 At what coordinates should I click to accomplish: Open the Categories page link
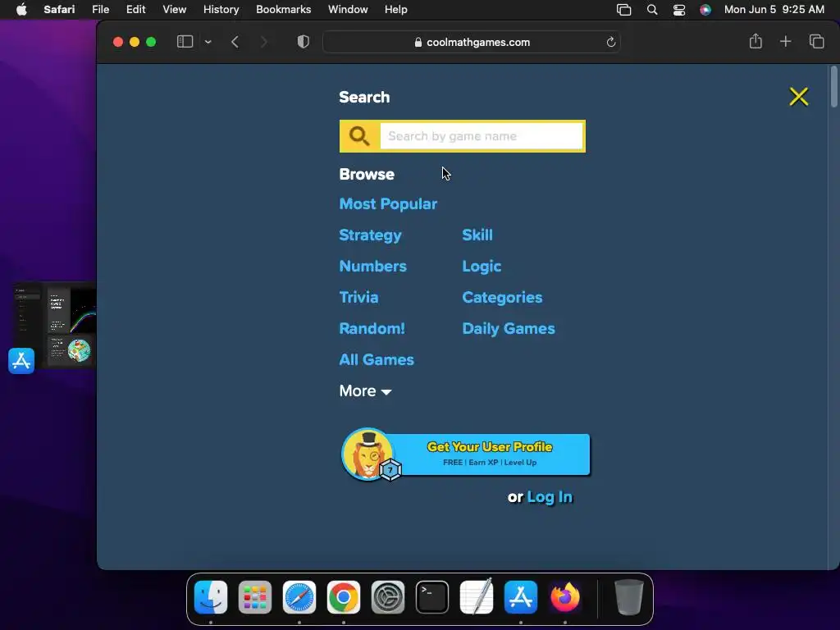click(502, 297)
